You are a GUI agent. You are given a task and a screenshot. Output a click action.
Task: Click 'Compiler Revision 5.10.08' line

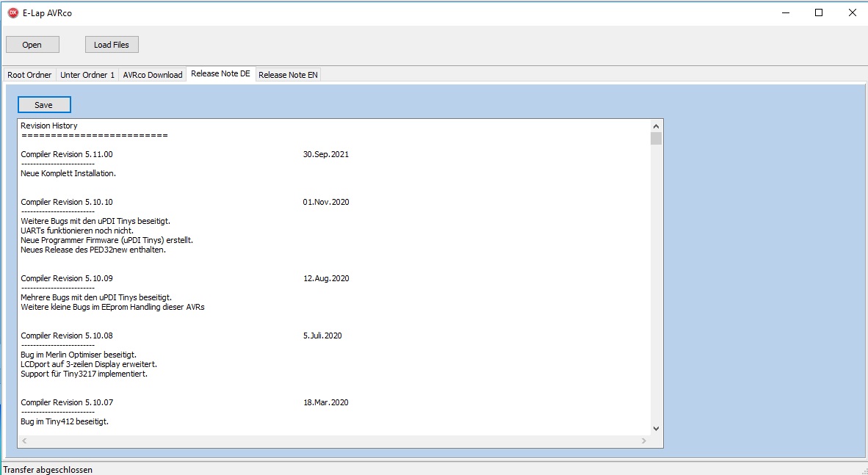click(x=67, y=336)
